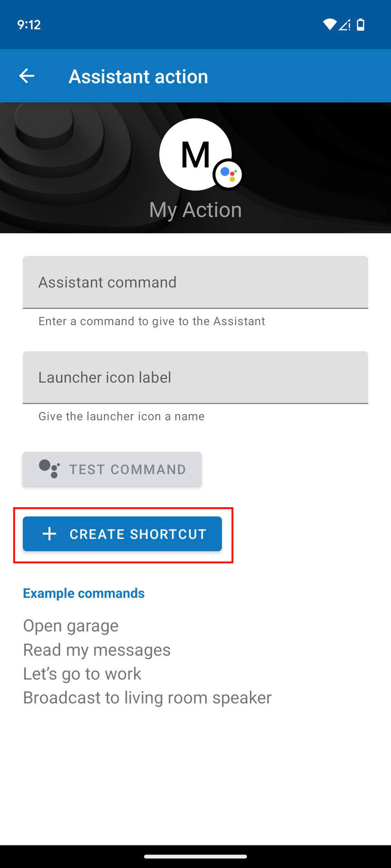The height and width of the screenshot is (868, 391).
Task: Choose the "Read my messages" example
Action: 97,650
